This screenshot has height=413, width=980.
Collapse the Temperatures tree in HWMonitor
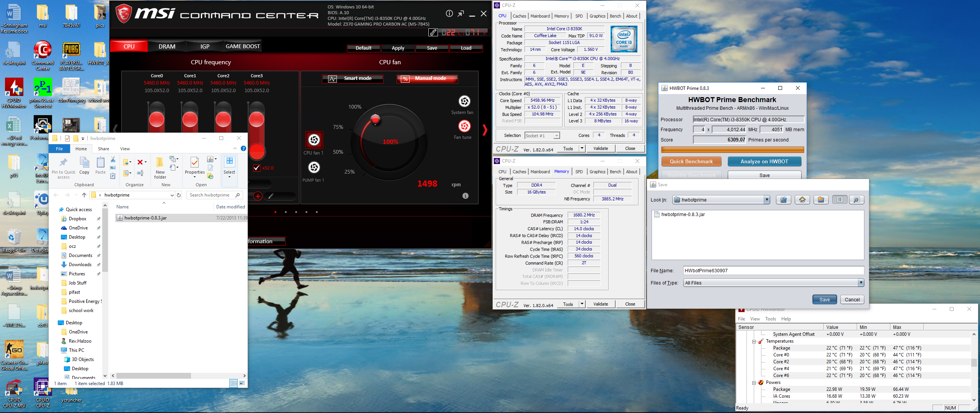pyautogui.click(x=754, y=341)
